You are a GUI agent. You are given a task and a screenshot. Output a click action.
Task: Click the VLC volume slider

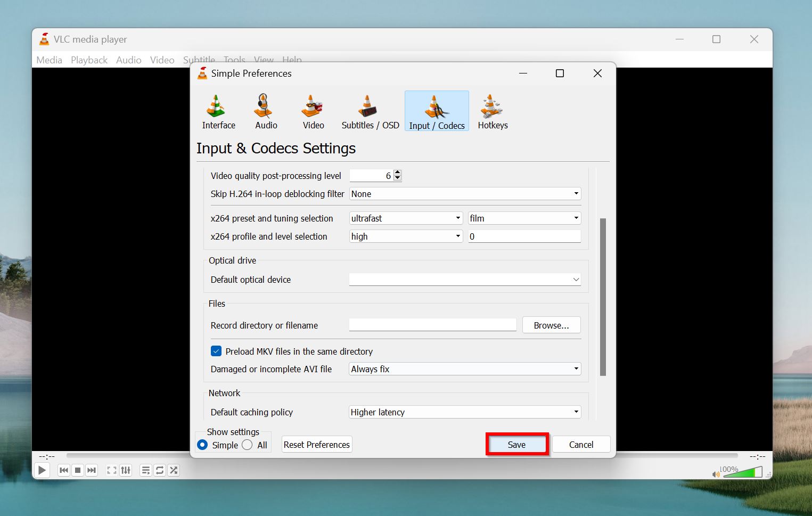pyautogui.click(x=742, y=472)
